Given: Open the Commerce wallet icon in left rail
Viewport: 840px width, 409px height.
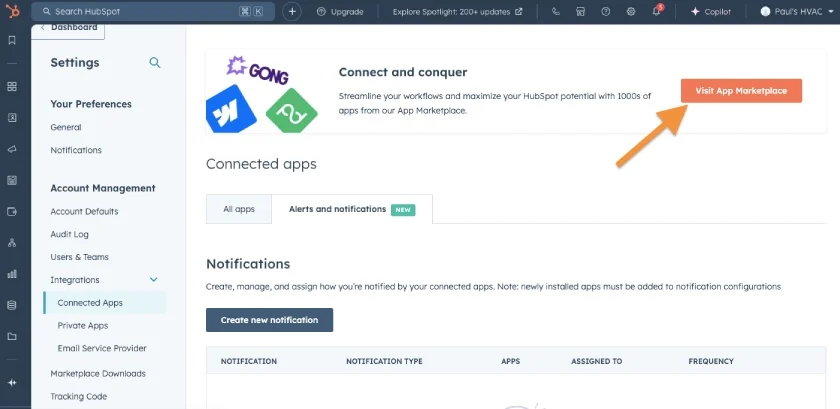Looking at the screenshot, I should (12, 212).
